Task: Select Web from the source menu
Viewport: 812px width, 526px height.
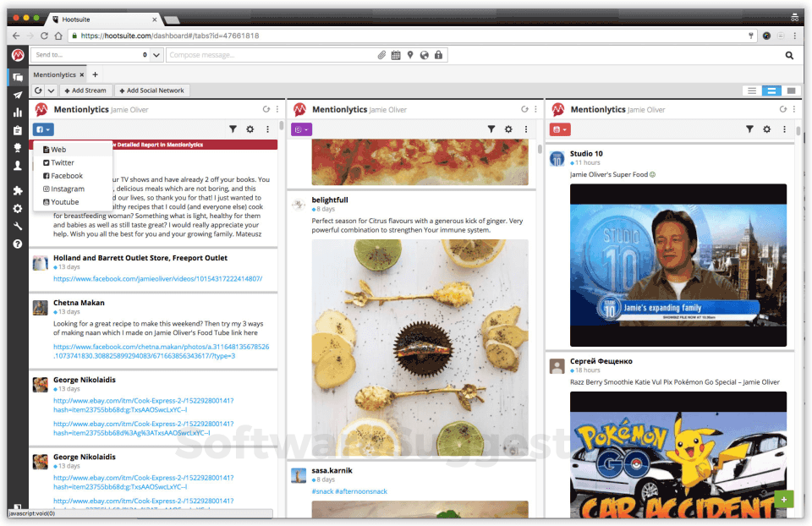Action: 73,149
